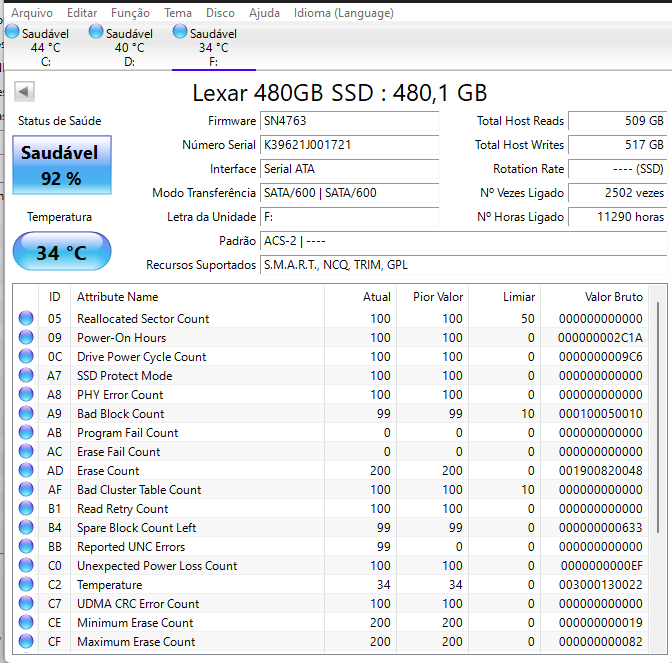The height and width of the screenshot is (663, 672).
Task: Click the Padrão field ACS-2
Action: click(464, 241)
